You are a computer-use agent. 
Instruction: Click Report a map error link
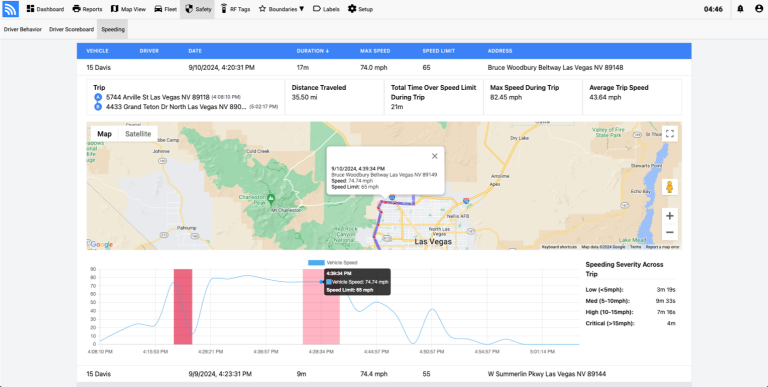[x=662, y=247]
